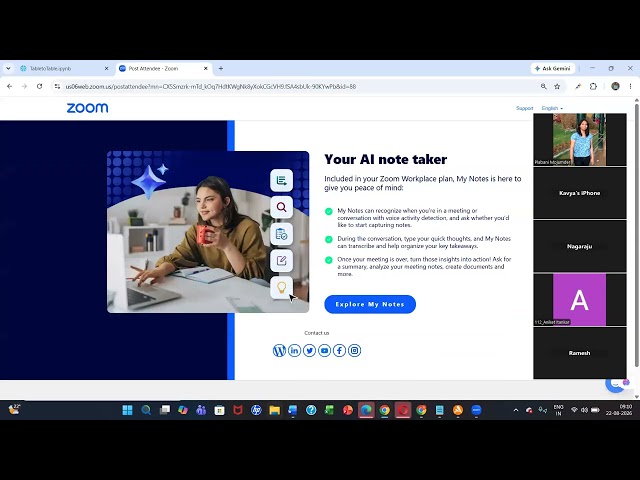Bookmark this page with the star
This screenshot has height=480, width=640.
click(x=557, y=87)
